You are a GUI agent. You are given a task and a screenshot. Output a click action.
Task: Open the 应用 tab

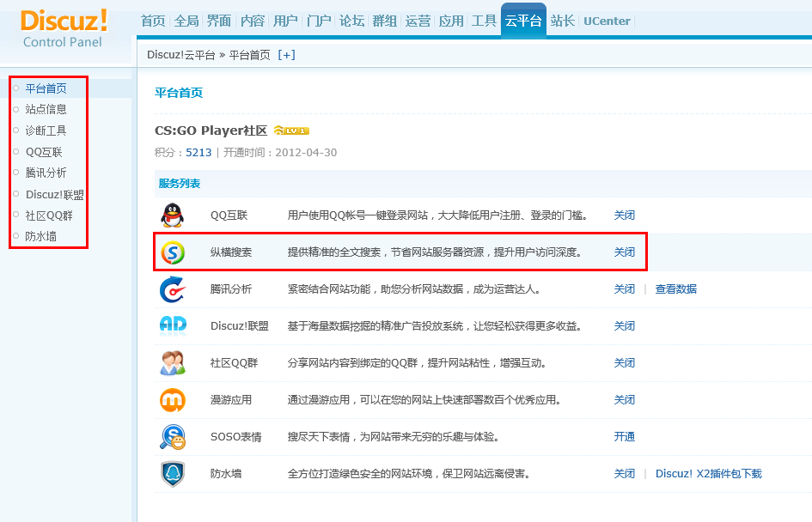tap(451, 21)
